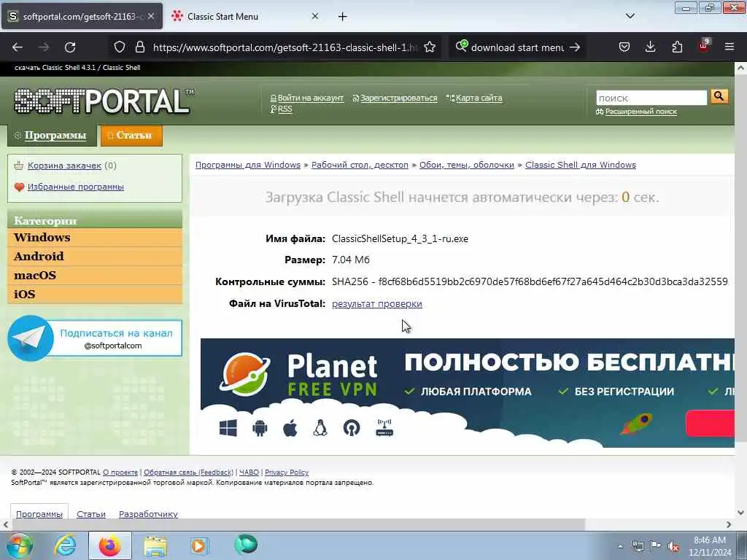Open Корзина закачек link
Image resolution: width=747 pixels, height=560 pixels.
click(64, 166)
